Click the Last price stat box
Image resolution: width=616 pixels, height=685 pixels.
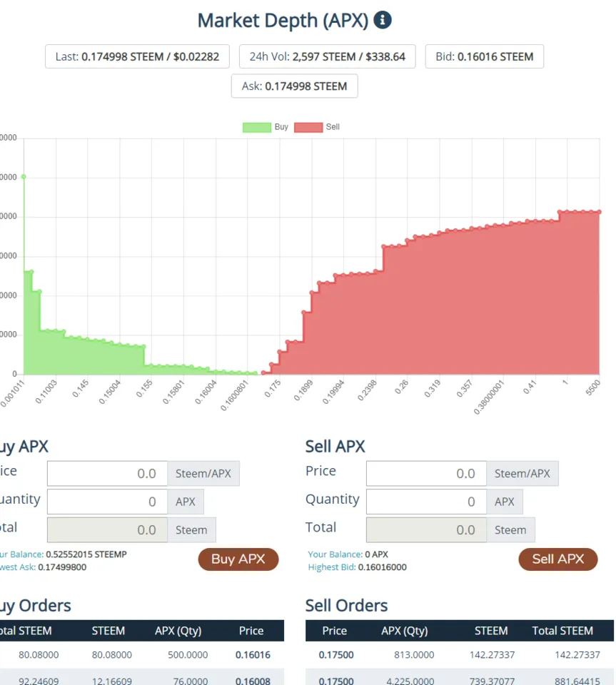tap(137, 56)
